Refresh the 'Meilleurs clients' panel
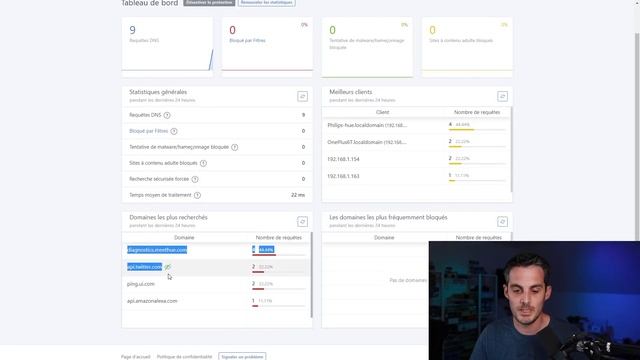 pos(502,96)
